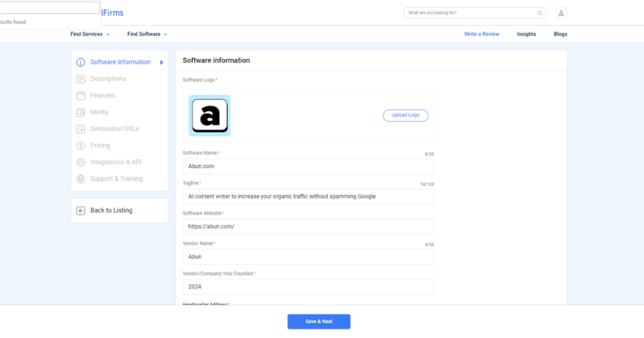Click the 'What are you looking for?' search box
This screenshot has width=644, height=338.
point(475,13)
